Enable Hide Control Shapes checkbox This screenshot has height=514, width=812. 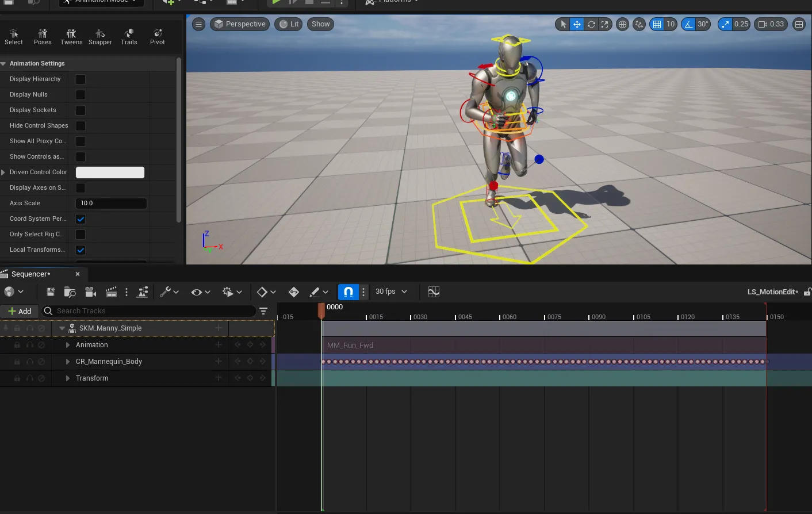click(x=81, y=126)
